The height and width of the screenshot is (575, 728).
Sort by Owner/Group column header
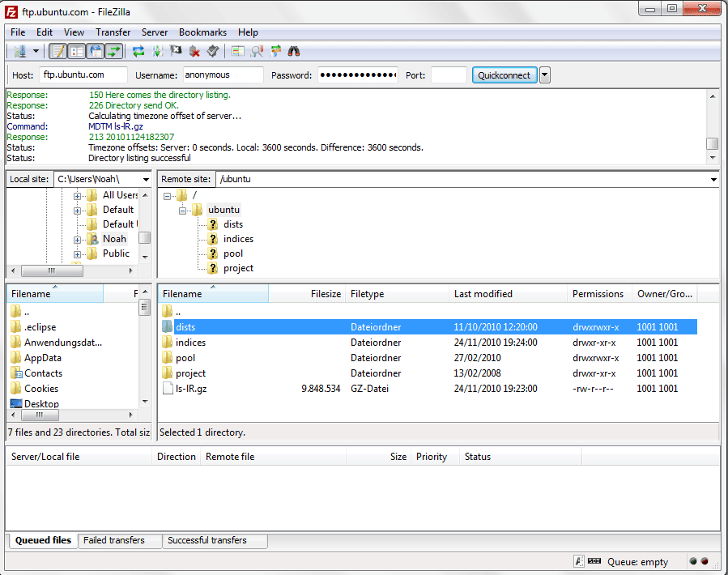(x=664, y=293)
